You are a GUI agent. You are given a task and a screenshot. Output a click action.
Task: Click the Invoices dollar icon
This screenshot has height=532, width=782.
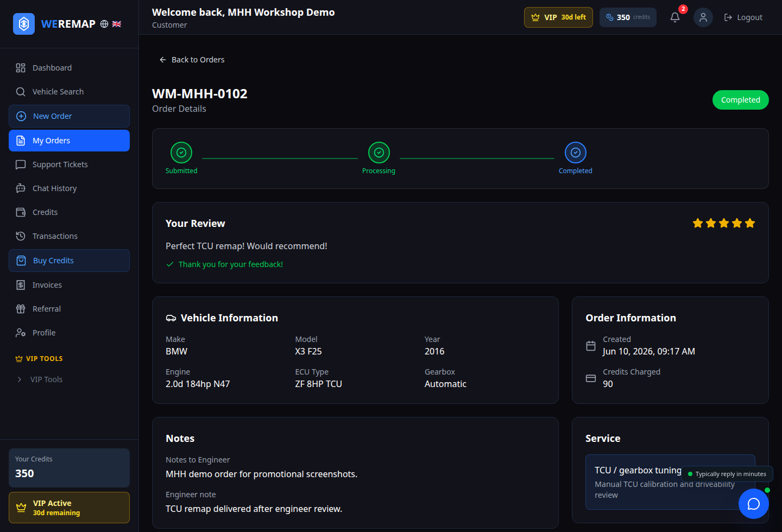pyautogui.click(x=21, y=285)
